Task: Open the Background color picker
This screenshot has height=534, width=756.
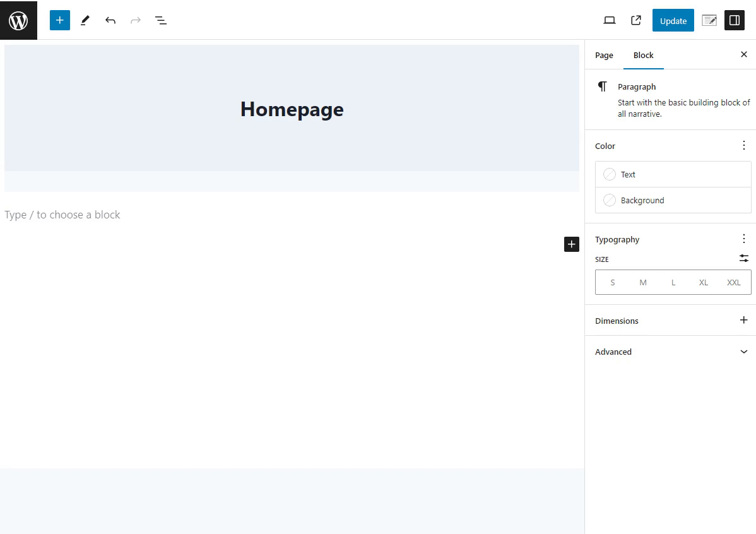Action: point(673,200)
